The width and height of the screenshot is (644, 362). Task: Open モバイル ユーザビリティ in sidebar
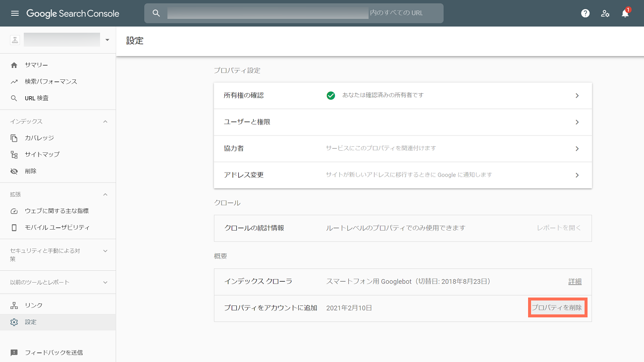[x=57, y=228]
